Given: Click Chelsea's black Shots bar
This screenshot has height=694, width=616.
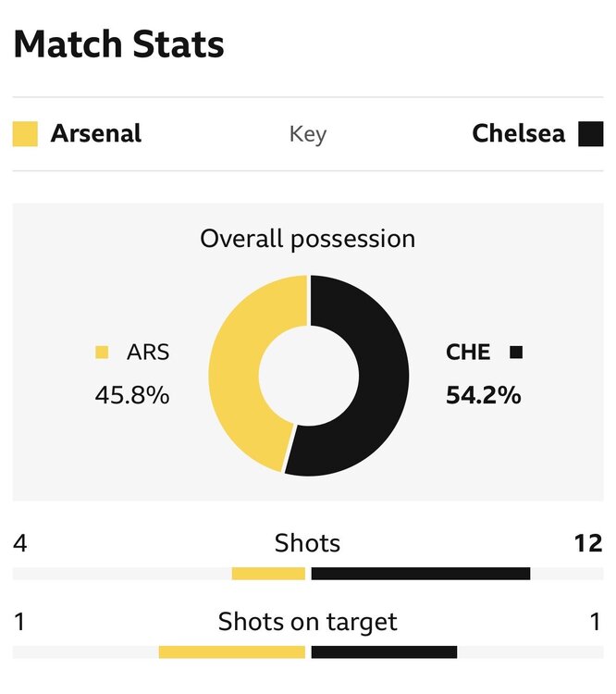Looking at the screenshot, I should (x=421, y=574).
